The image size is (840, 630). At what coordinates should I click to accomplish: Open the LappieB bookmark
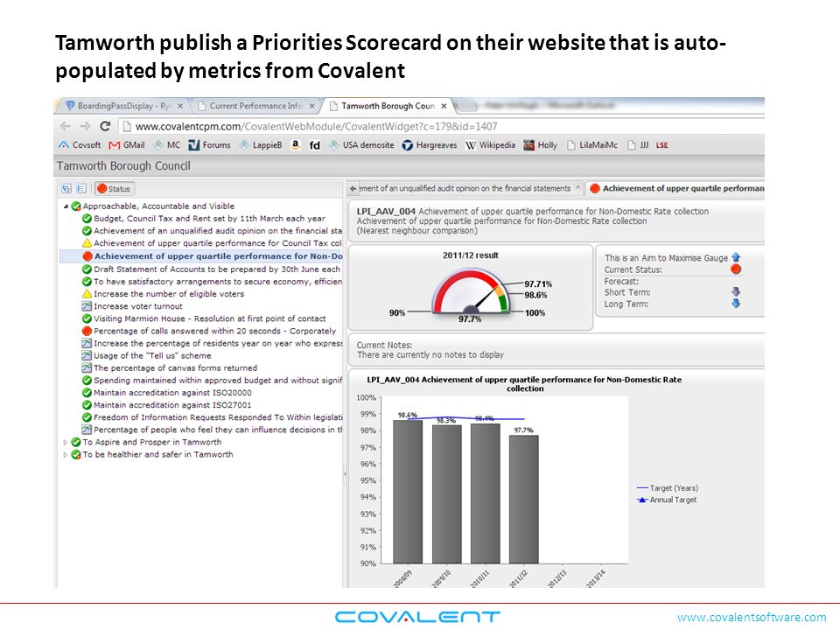point(261,145)
